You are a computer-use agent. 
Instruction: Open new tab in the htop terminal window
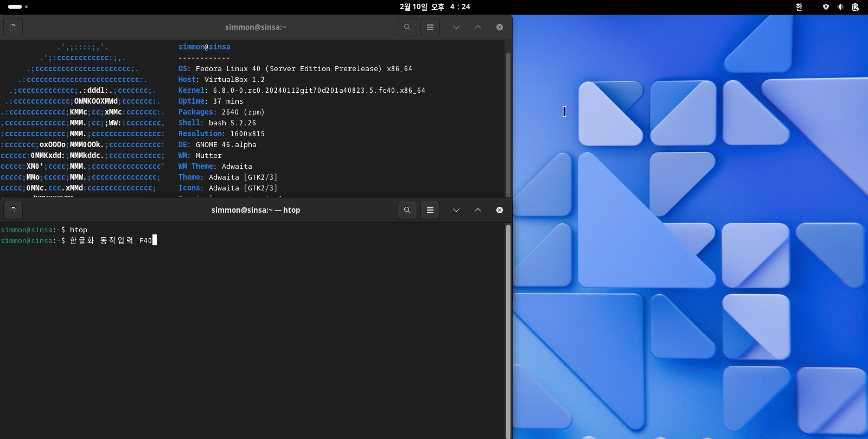[x=13, y=210]
